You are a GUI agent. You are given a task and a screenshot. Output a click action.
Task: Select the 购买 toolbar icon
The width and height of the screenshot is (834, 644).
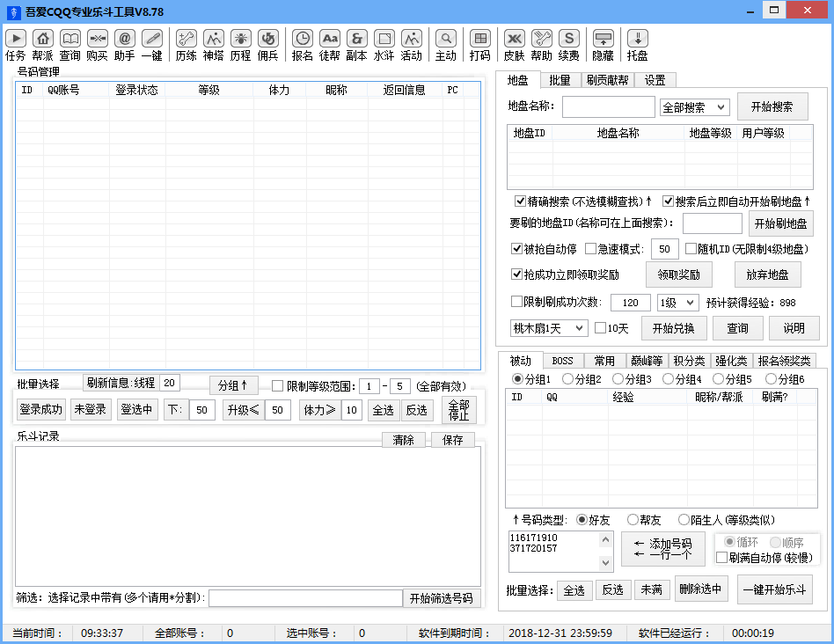[x=98, y=45]
